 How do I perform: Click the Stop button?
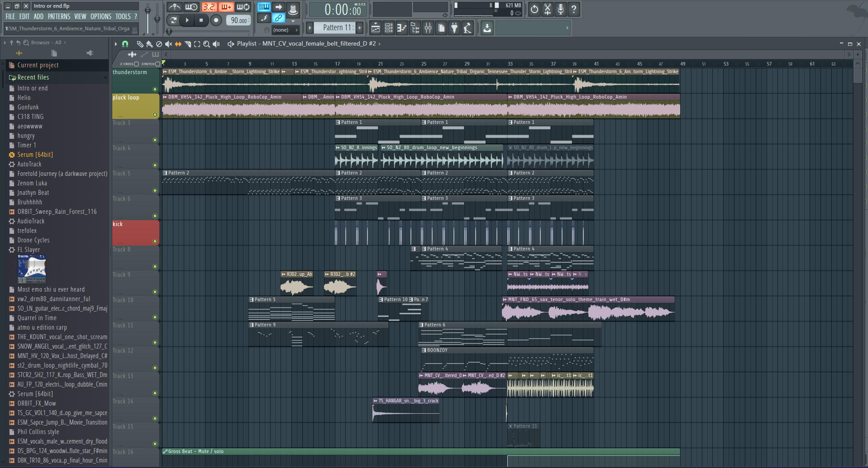(201, 20)
